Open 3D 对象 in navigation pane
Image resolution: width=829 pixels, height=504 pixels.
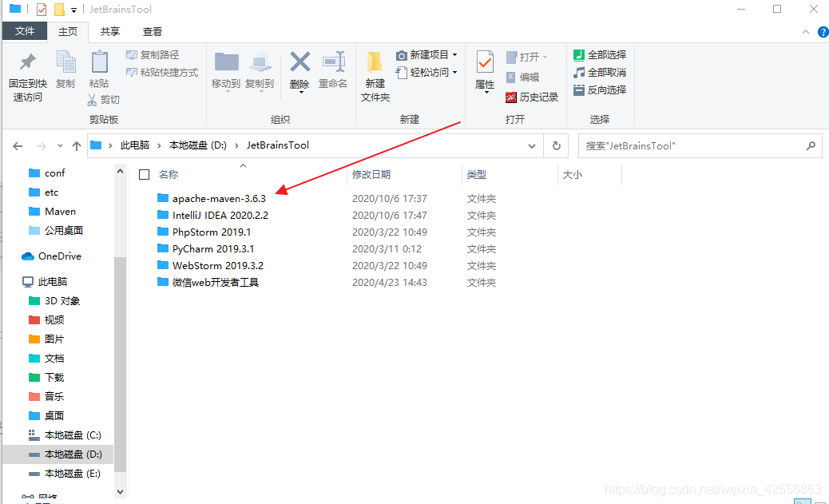coord(61,301)
